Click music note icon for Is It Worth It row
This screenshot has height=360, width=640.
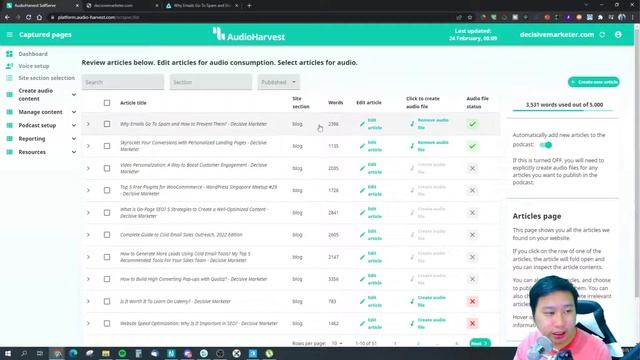[412, 302]
